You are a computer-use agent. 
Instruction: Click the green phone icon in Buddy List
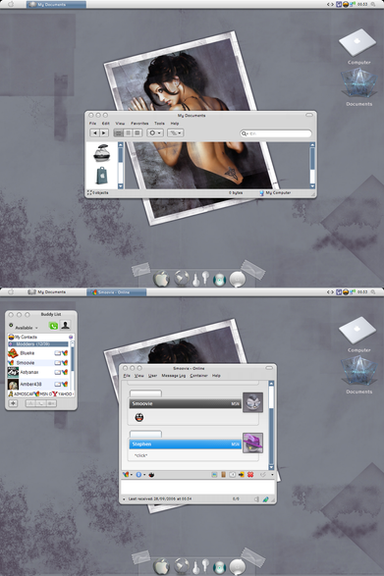tap(53, 326)
